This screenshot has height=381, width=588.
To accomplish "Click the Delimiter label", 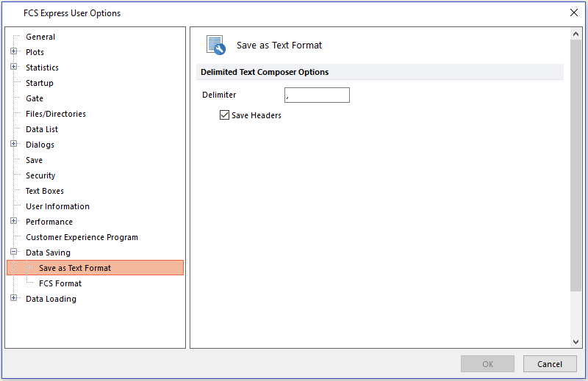I will 219,95.
